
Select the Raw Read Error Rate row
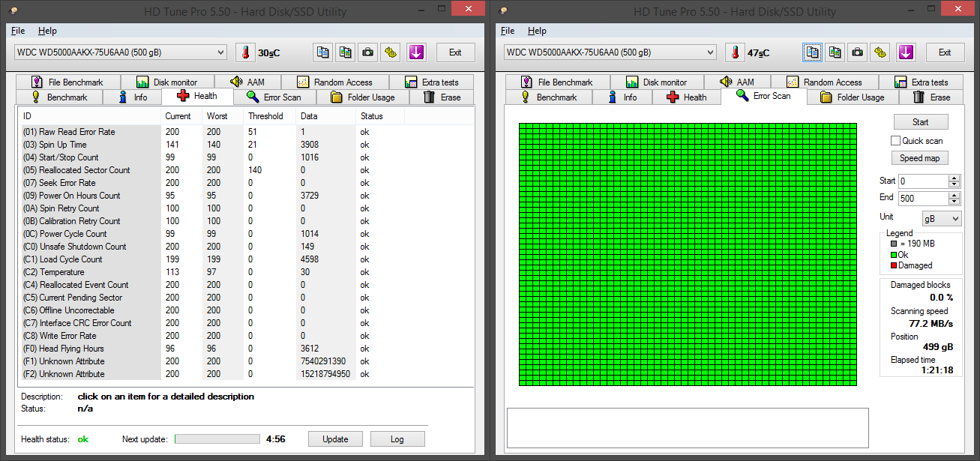[x=244, y=132]
